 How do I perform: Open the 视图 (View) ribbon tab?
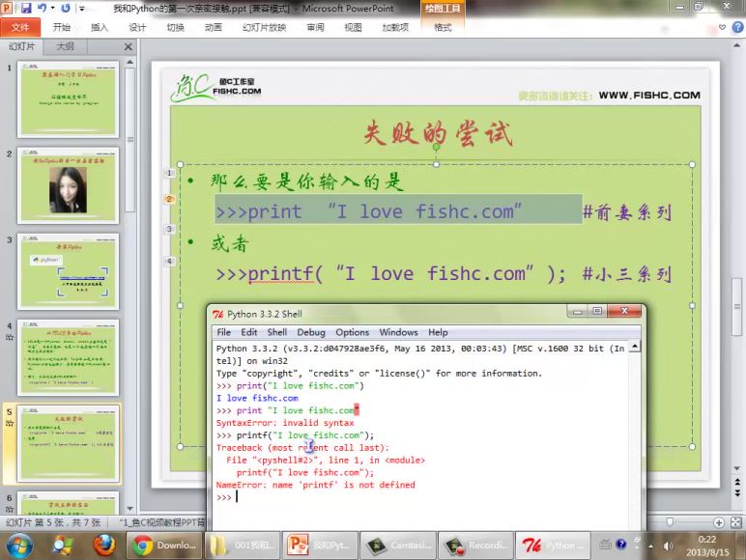coord(353,28)
